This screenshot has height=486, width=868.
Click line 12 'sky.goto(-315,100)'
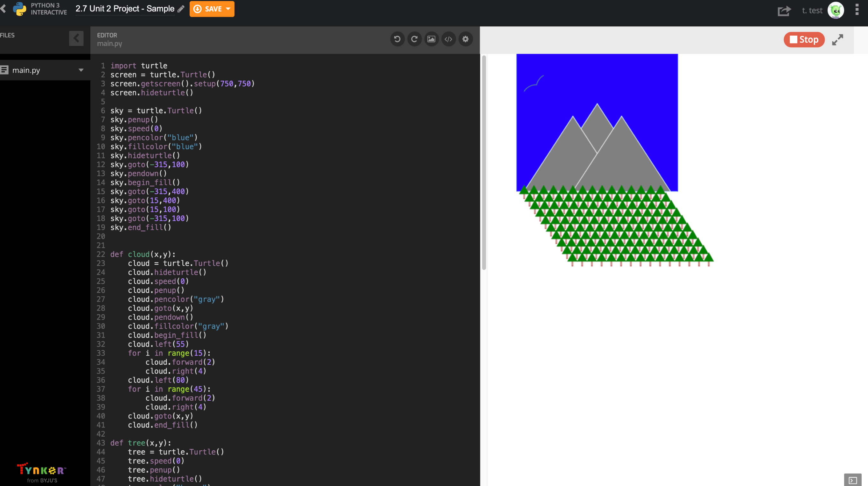pos(150,164)
